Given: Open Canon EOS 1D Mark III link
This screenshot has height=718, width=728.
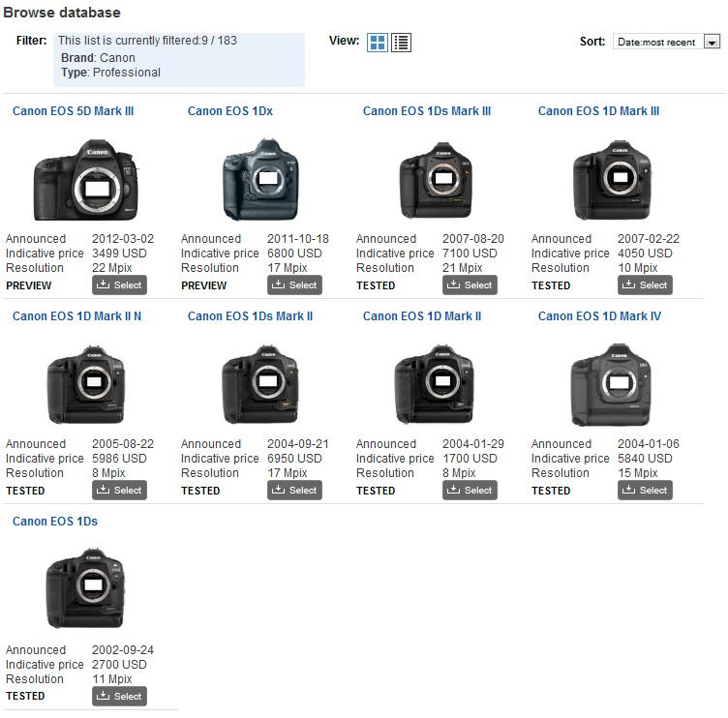Looking at the screenshot, I should (x=598, y=111).
